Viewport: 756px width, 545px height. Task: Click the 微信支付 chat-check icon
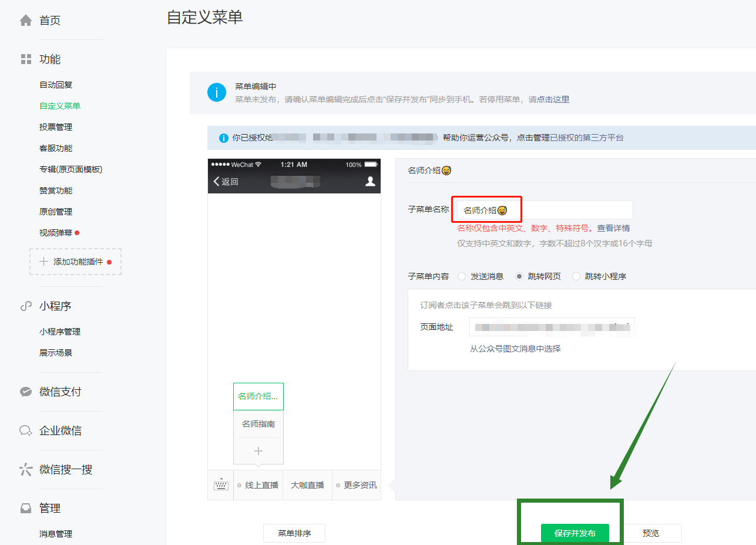point(26,392)
